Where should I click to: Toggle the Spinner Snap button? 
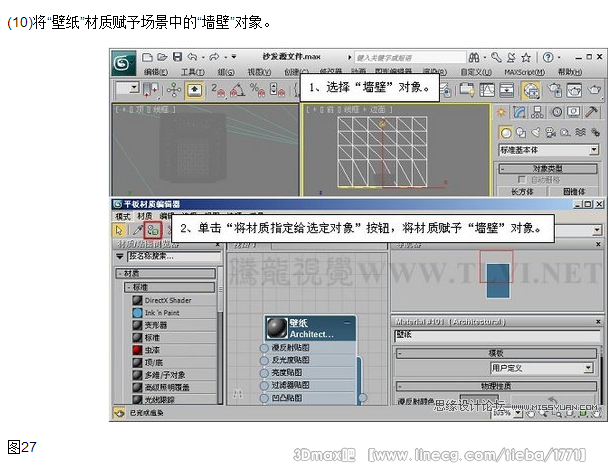[x=277, y=90]
